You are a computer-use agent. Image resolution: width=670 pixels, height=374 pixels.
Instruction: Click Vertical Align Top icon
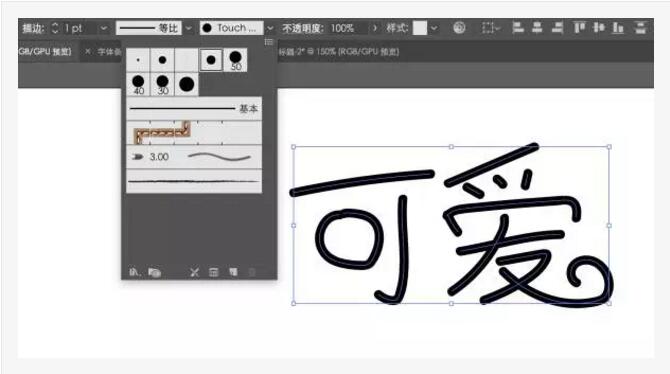coord(579,28)
